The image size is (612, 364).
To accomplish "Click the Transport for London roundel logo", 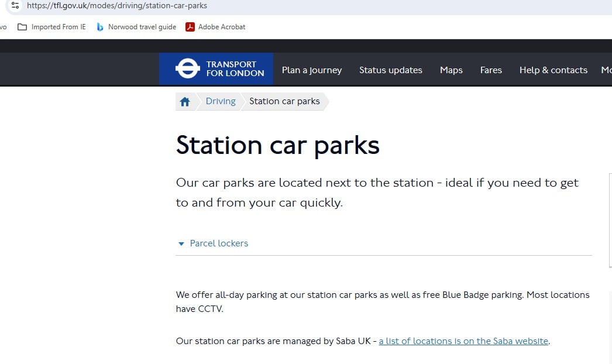I will pyautogui.click(x=188, y=70).
